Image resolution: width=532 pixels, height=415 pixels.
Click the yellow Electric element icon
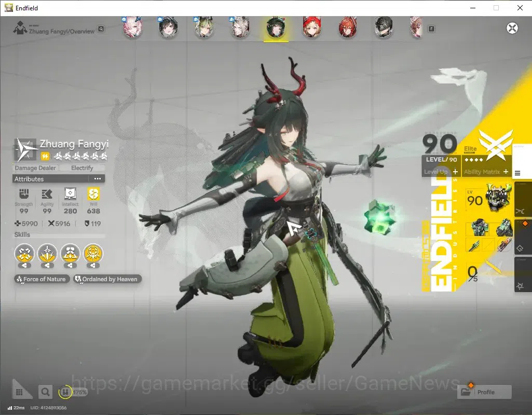[x=45, y=156]
